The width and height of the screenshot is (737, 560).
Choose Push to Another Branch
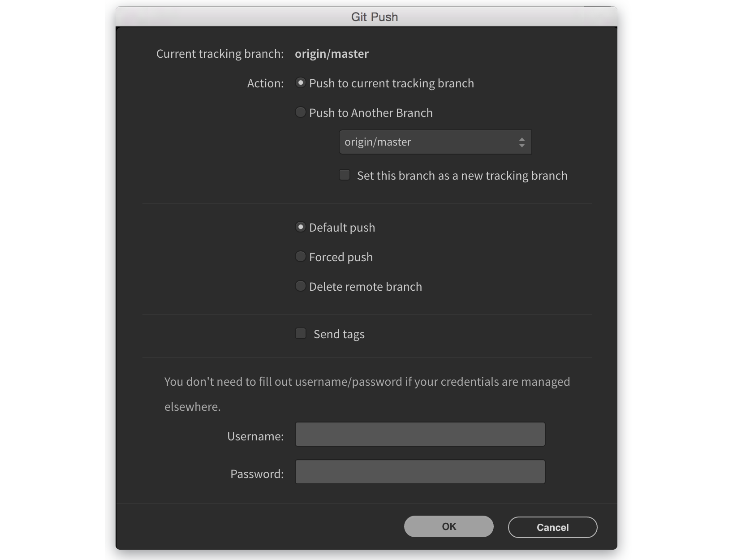point(301,112)
